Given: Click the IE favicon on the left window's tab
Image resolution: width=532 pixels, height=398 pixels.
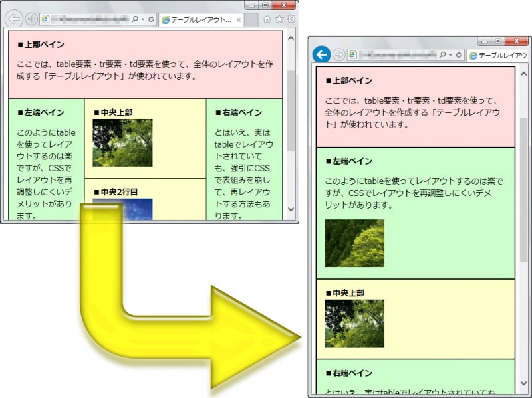Looking at the screenshot, I should tap(166, 19).
